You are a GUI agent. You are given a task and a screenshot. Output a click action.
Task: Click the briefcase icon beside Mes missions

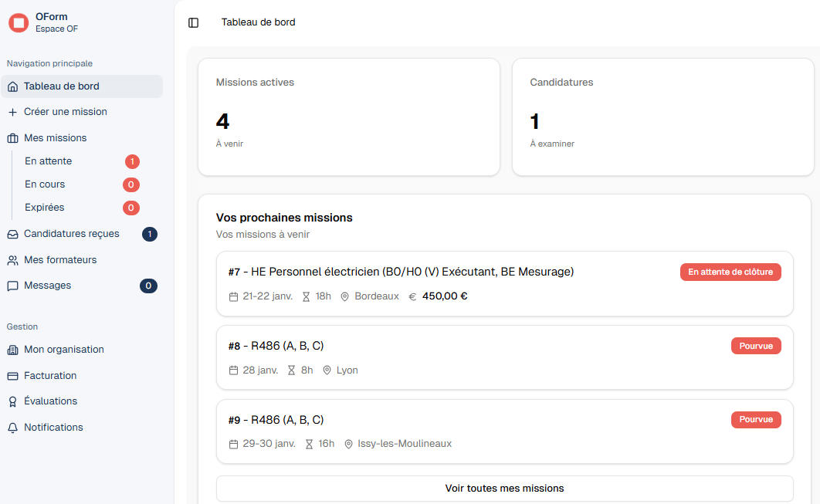[x=12, y=138]
